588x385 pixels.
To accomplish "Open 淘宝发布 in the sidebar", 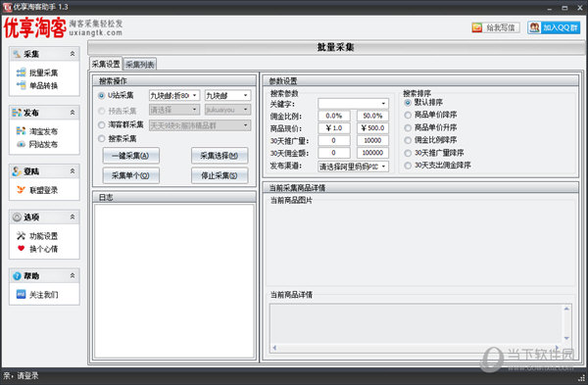I will click(x=37, y=131).
